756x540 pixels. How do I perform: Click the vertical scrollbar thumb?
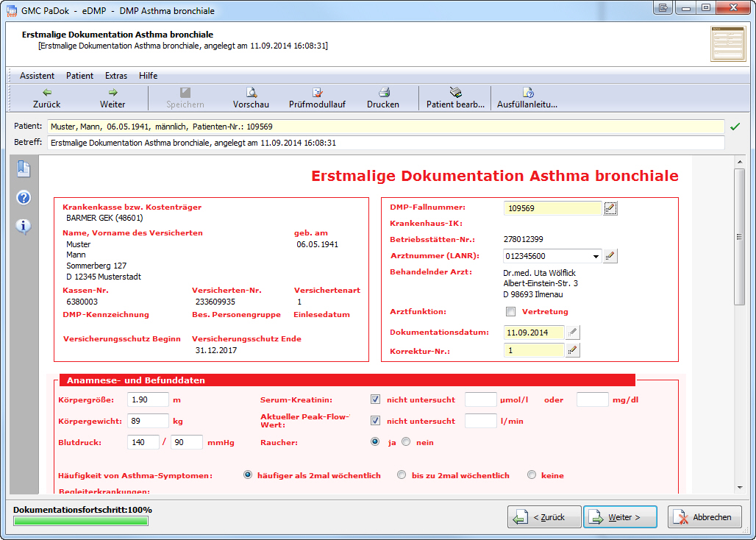740,236
